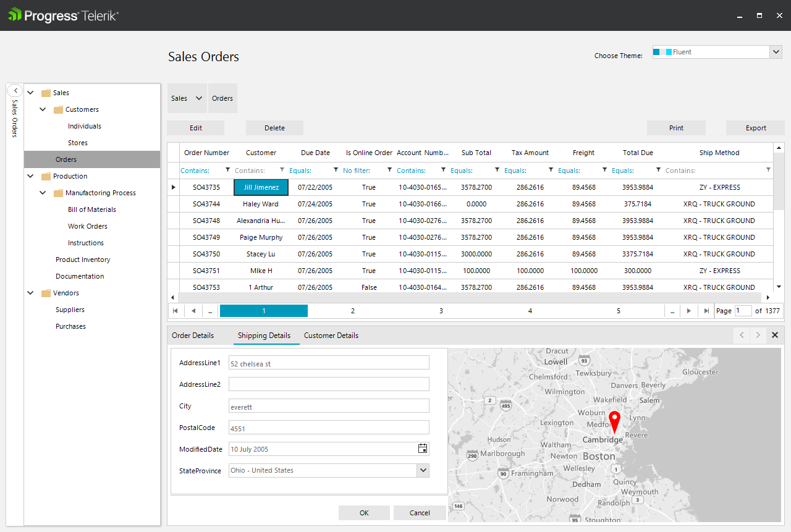Go to the previous record with the left arrow
The width and height of the screenshot is (791, 532).
[x=742, y=335]
